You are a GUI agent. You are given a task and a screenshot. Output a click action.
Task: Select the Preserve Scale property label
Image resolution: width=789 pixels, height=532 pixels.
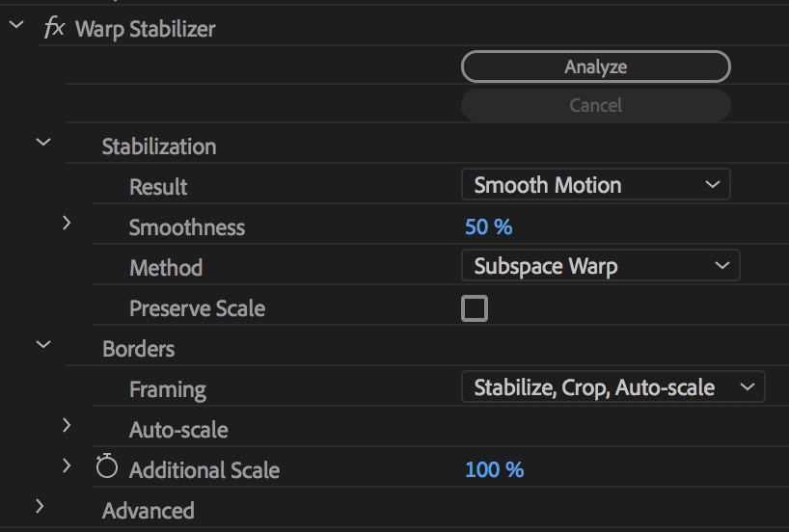[x=197, y=309]
